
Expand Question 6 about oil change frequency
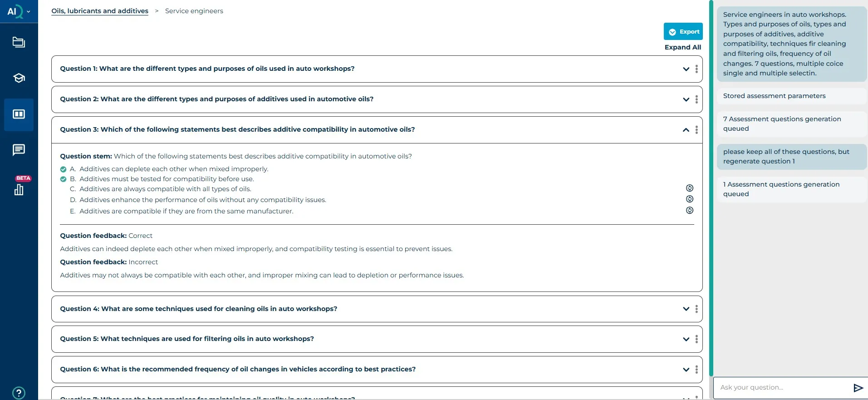click(x=686, y=370)
